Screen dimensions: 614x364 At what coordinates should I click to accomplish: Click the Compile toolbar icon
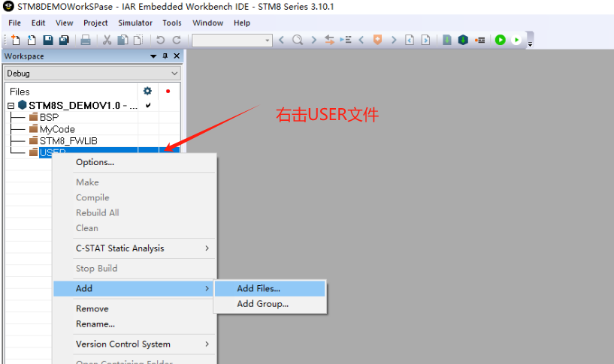(x=447, y=40)
